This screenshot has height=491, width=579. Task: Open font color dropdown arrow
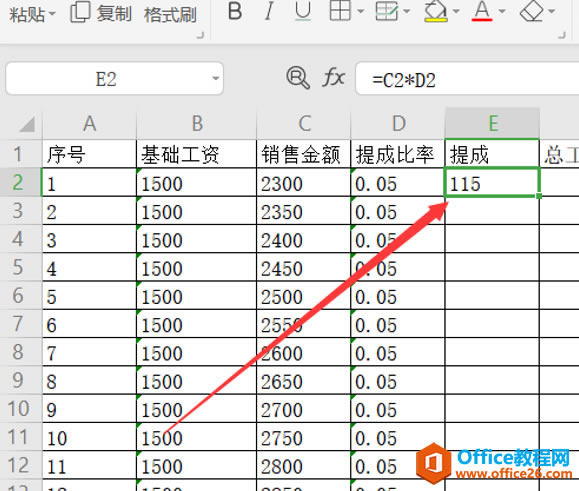tap(502, 11)
